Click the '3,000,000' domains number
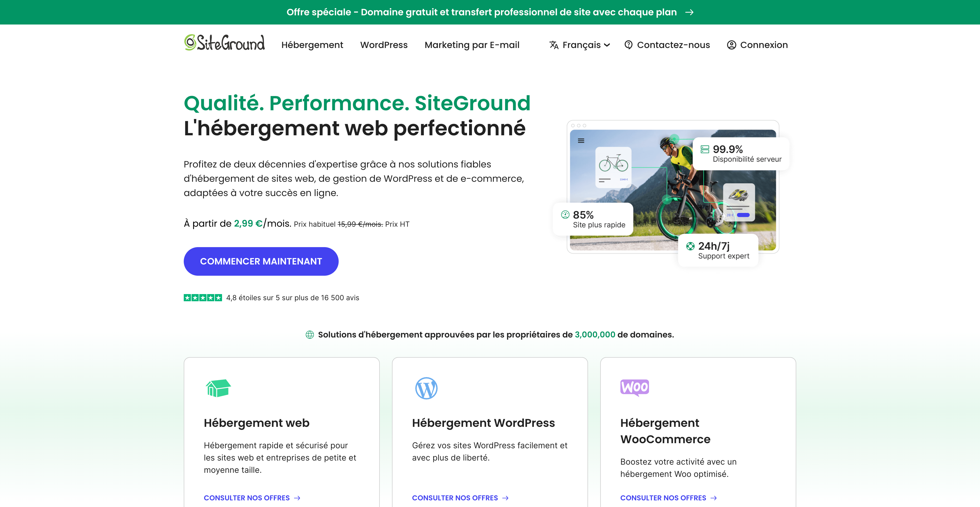This screenshot has width=980, height=507. (x=595, y=335)
